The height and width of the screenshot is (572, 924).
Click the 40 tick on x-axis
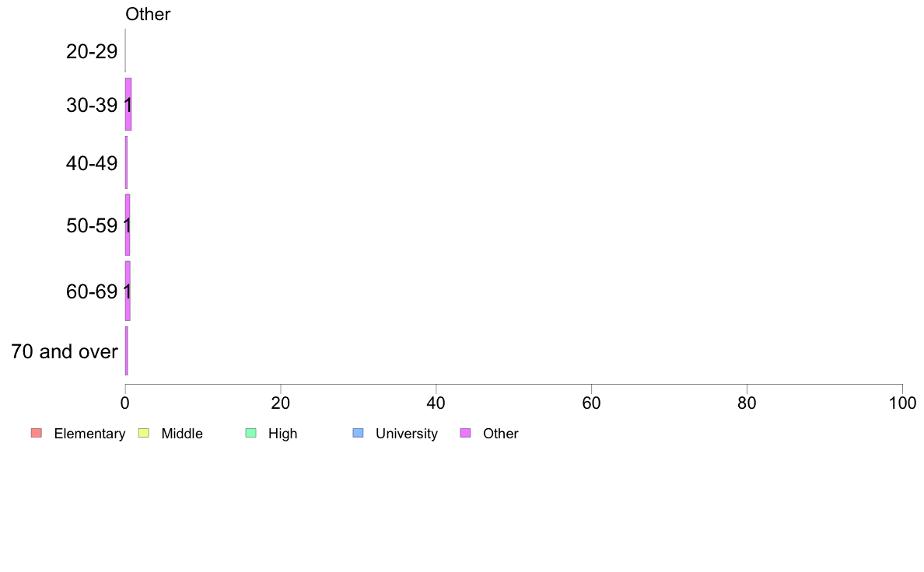436,403
